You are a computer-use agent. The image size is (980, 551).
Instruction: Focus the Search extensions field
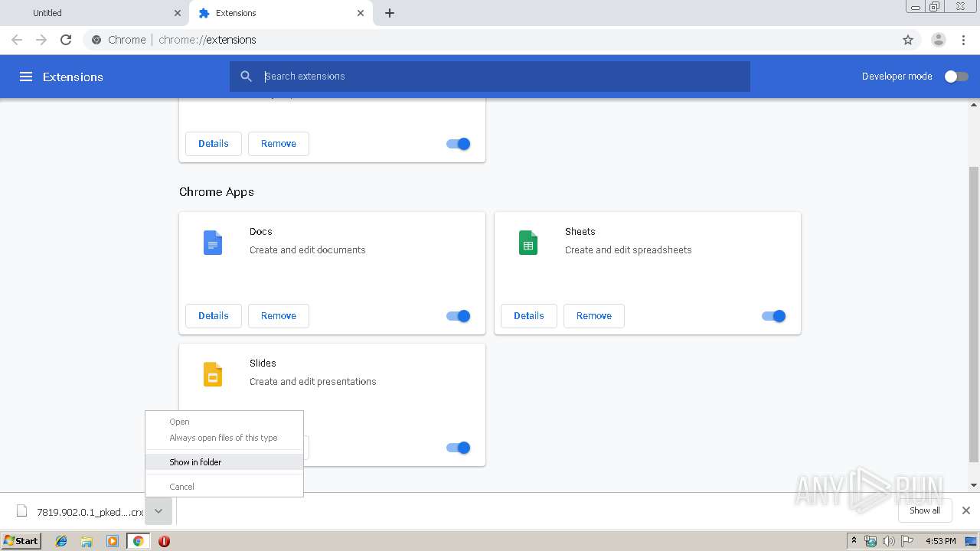click(x=490, y=77)
